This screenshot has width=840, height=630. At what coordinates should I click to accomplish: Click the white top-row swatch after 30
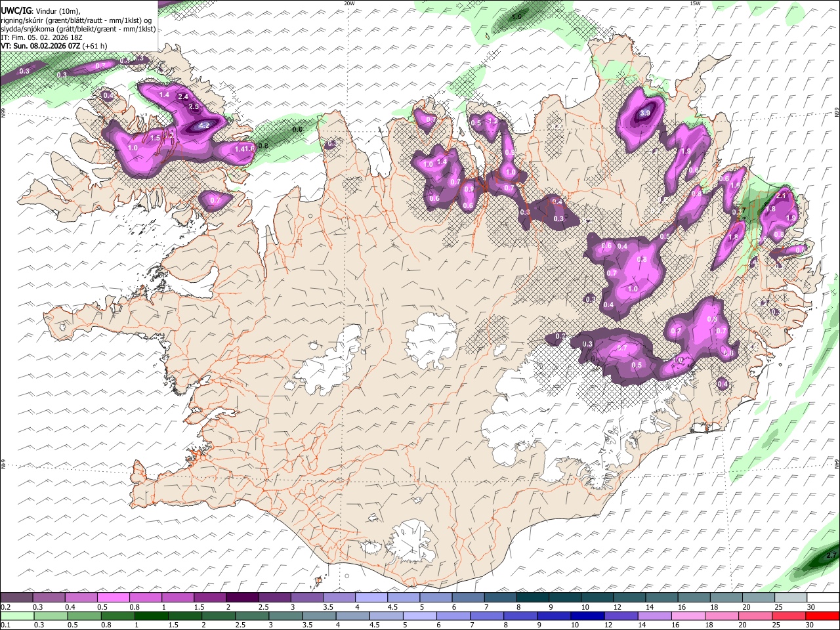[x=824, y=598]
